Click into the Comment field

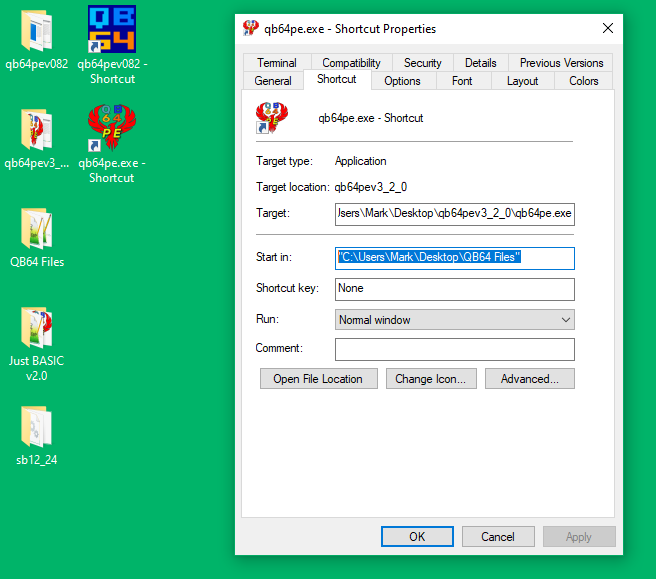pyautogui.click(x=455, y=349)
